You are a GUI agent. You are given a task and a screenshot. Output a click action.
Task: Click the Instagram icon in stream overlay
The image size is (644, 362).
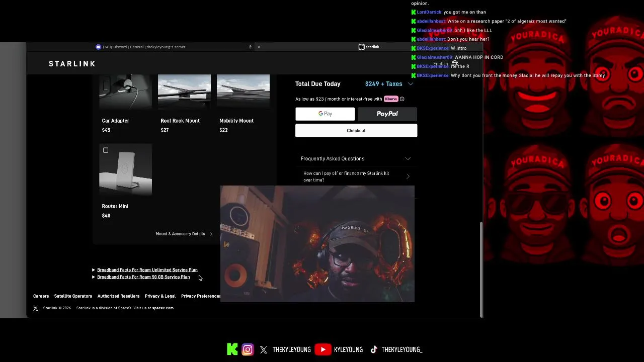248,349
